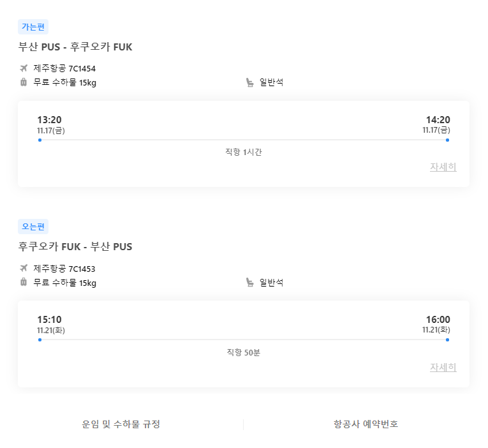Click the airplane icon beside 제주항공 7C1454

[24, 68]
